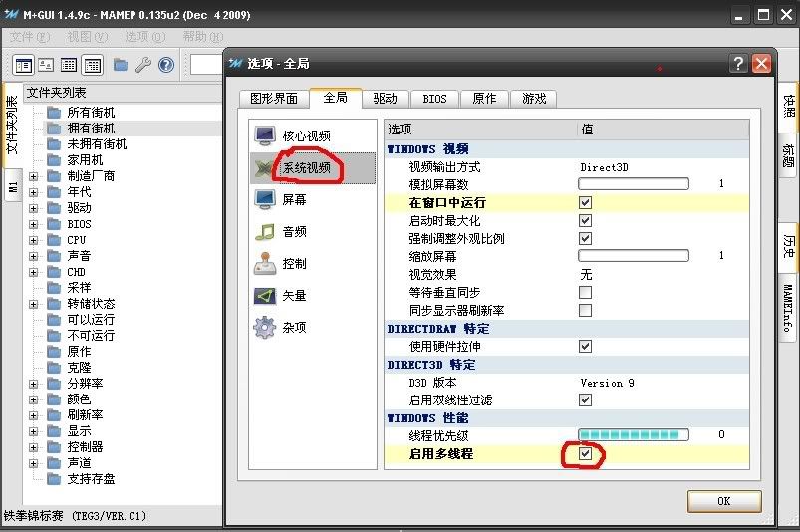Switch to the 驱动 tab
Image resolution: width=800 pixels, height=532 pixels.
coord(386,99)
